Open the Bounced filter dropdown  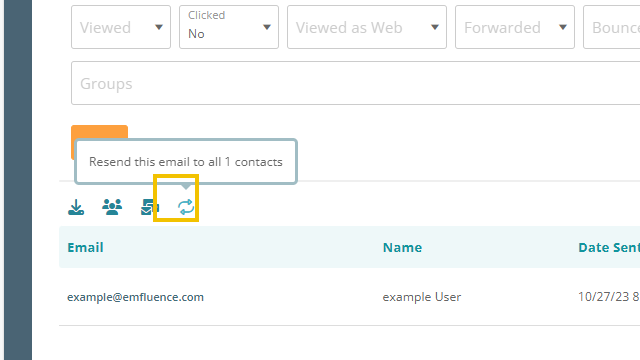(611, 27)
